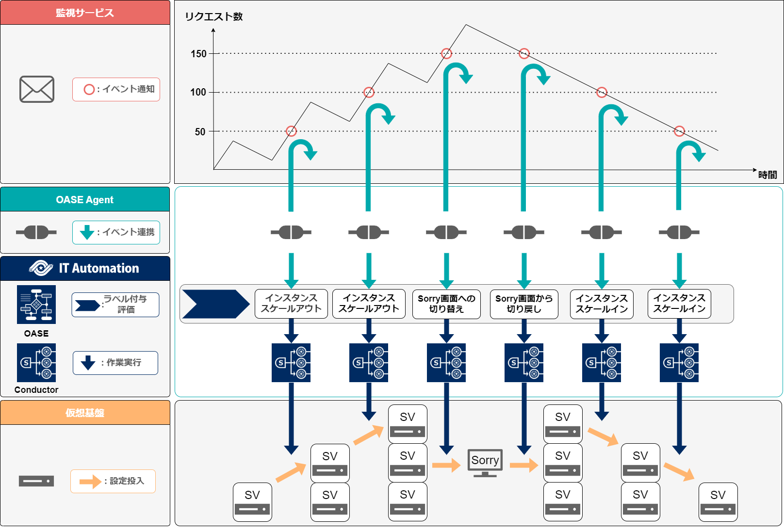Click the 作業実行 legend box
The height and width of the screenshot is (532, 784).
point(115,363)
